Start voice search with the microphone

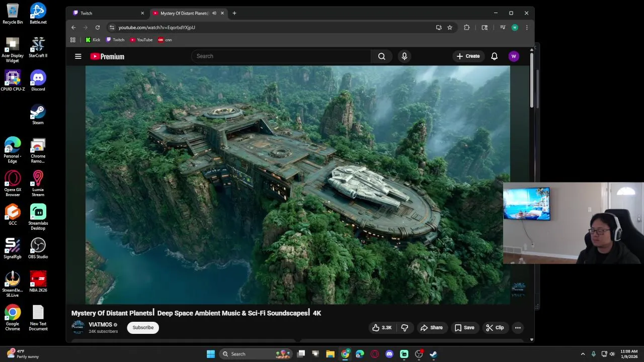coord(405,56)
